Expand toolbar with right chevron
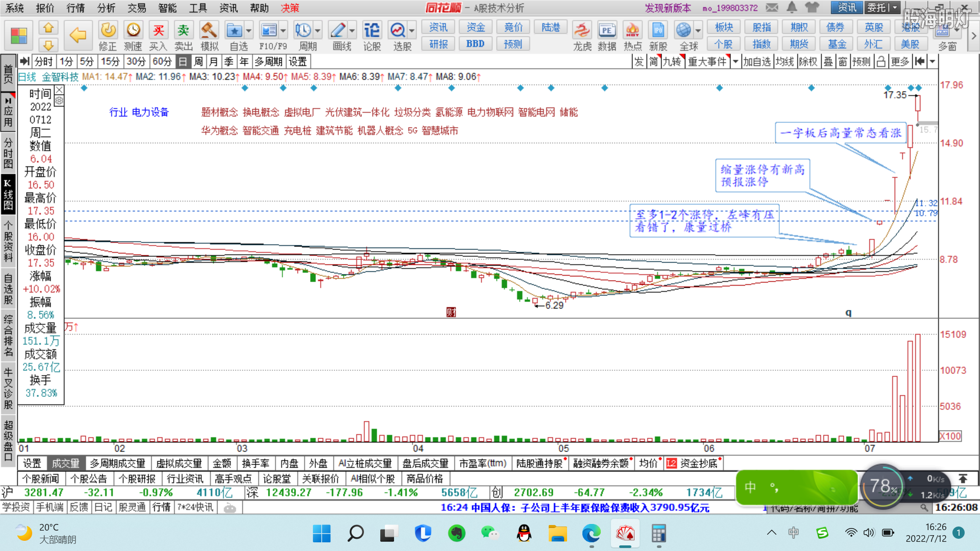Viewport: 980px width, 551px height. coord(973,36)
